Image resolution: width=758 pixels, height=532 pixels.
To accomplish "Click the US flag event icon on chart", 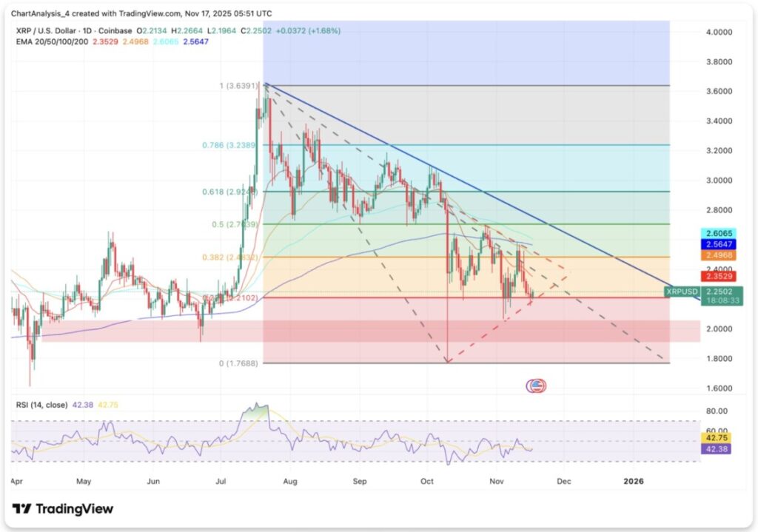I will tap(536, 385).
